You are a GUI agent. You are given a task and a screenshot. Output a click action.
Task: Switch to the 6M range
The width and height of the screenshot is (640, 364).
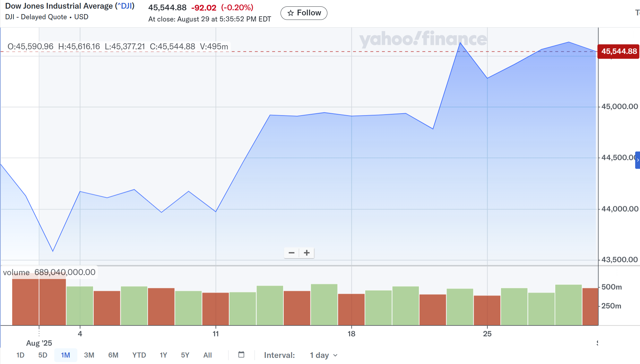pos(113,355)
